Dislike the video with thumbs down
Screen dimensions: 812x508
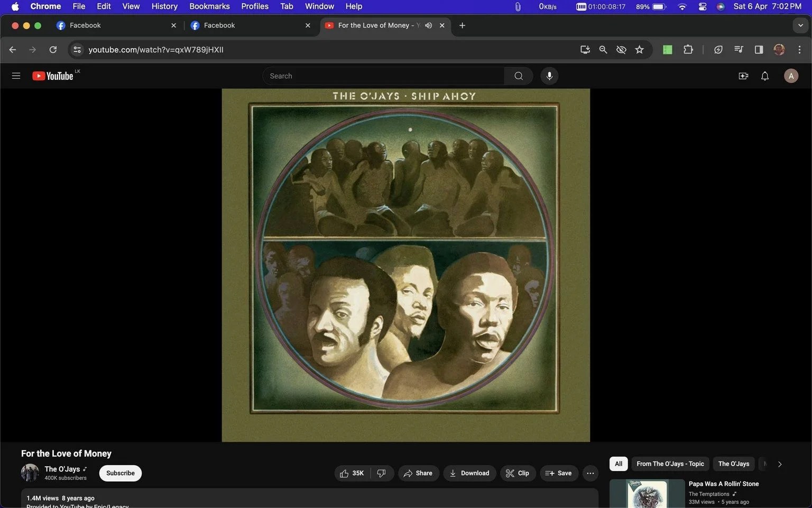click(382, 473)
